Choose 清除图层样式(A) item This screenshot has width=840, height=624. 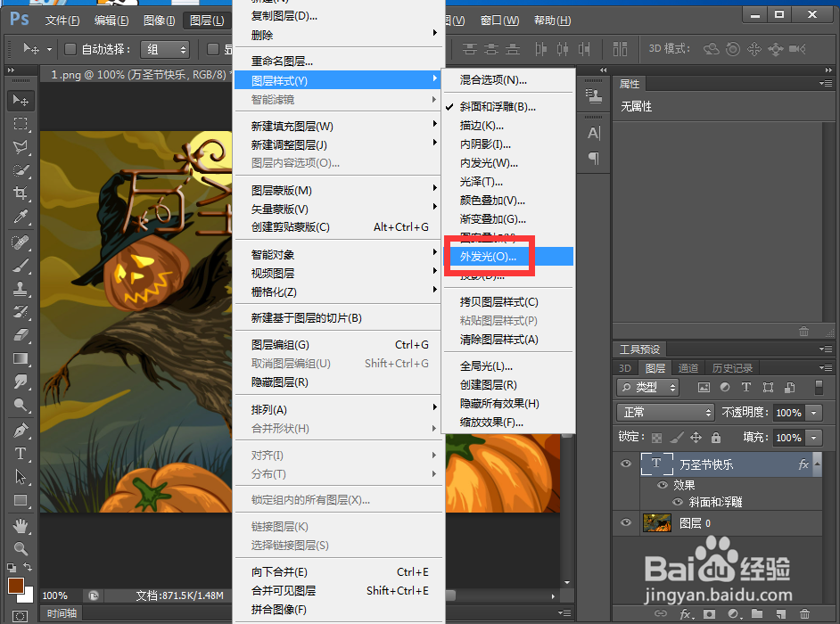pyautogui.click(x=508, y=340)
